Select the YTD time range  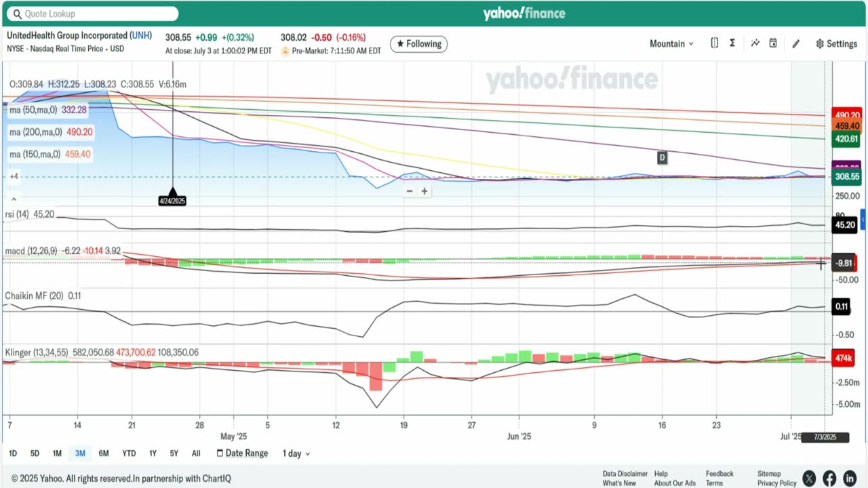[129, 453]
